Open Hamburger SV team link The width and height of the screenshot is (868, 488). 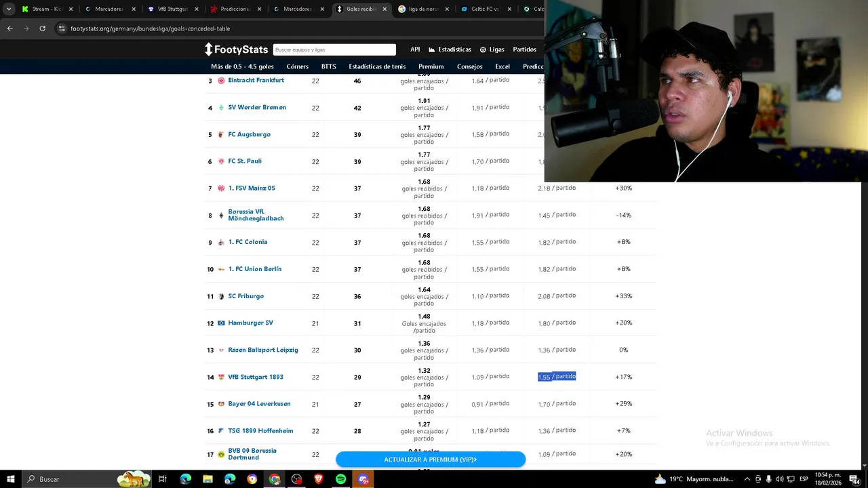point(250,323)
